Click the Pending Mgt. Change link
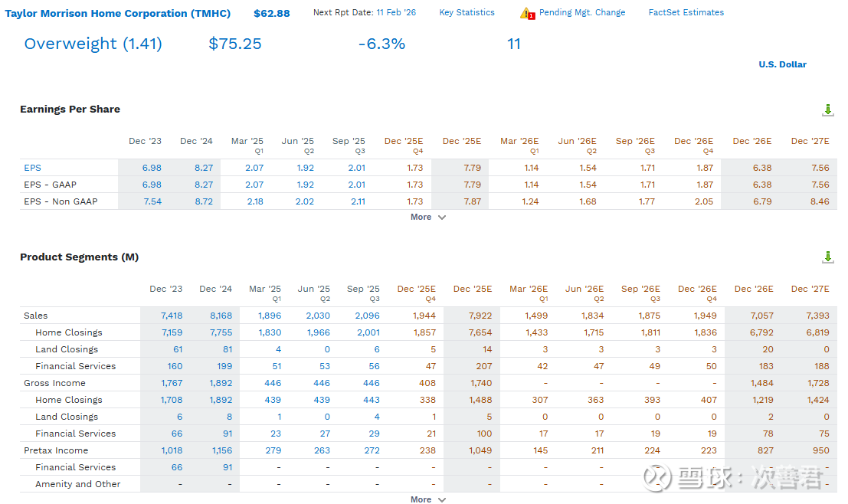848x504 pixels. (582, 13)
